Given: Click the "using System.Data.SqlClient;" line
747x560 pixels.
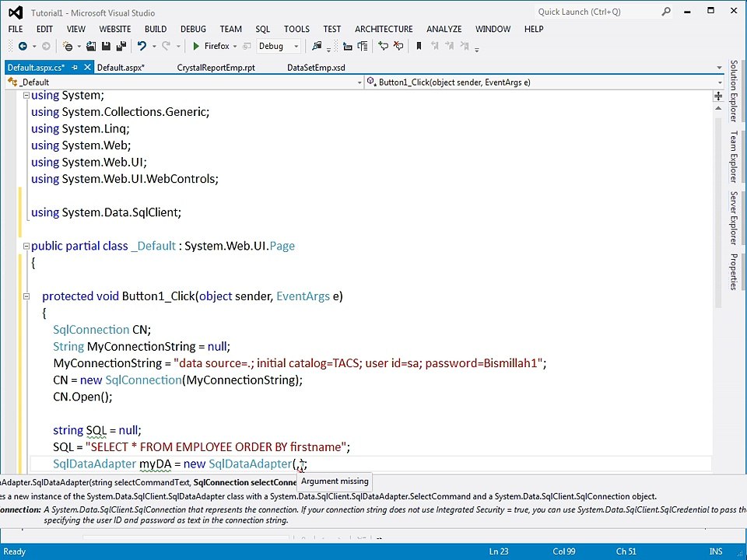Looking at the screenshot, I should click(x=107, y=212).
